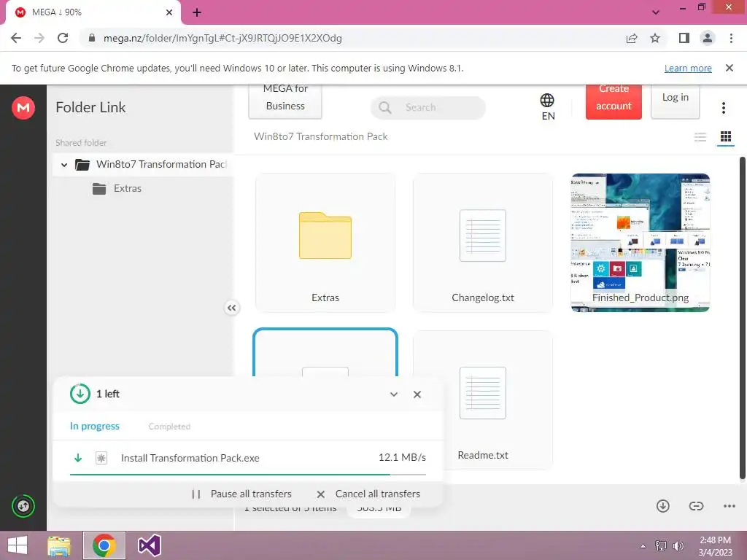Screen dimensions: 747x560
Task: Collapse Win8to7 Transformation Pack tree folder
Action: [64, 165]
